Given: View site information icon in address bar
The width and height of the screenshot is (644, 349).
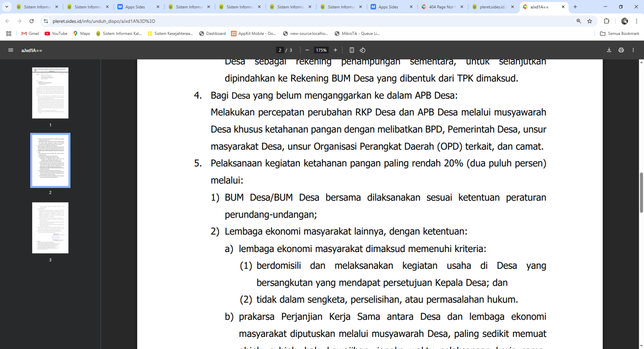Looking at the screenshot, I should pos(46,21).
